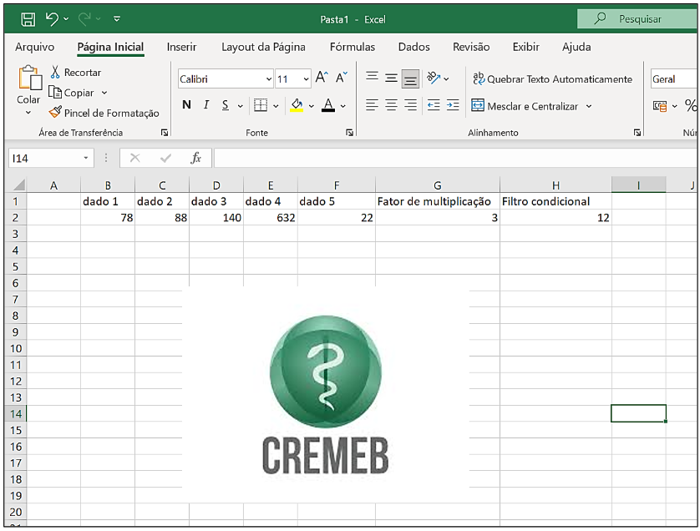700x531 pixels.
Task: Open the Arquivo menu
Action: [35, 47]
